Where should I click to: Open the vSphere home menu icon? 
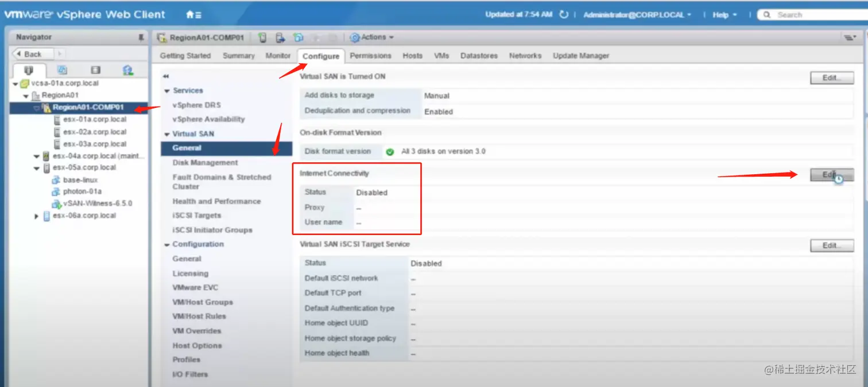click(x=193, y=15)
